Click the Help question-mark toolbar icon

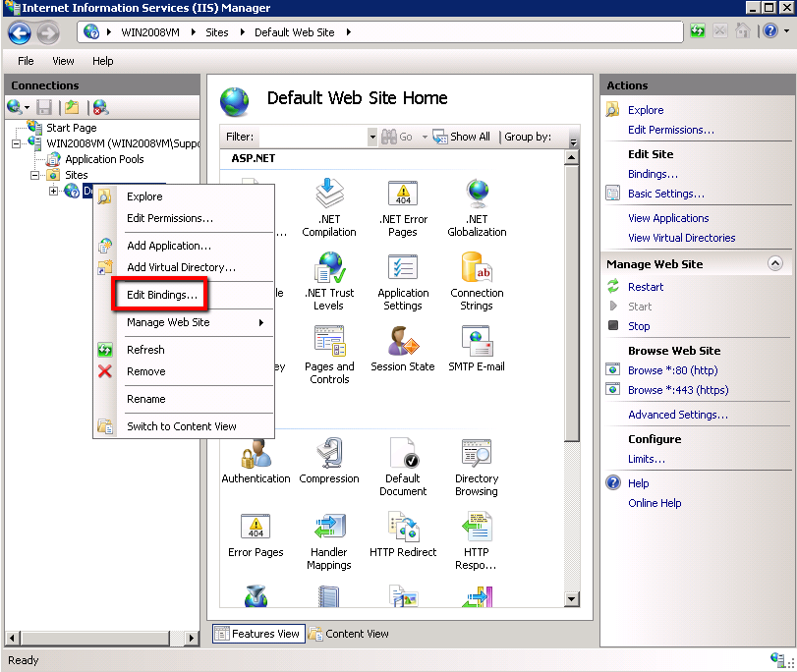tap(770, 31)
